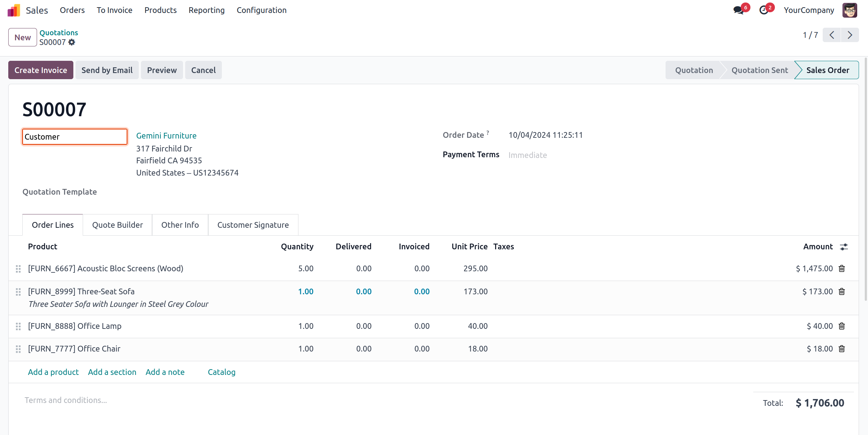Open the Gemini Furniture customer link
This screenshot has height=435, width=868.
[166, 136]
